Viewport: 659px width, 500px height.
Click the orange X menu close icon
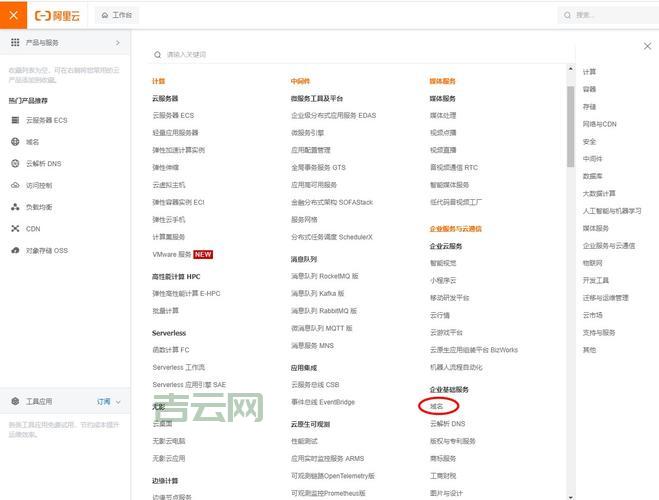pos(12,15)
